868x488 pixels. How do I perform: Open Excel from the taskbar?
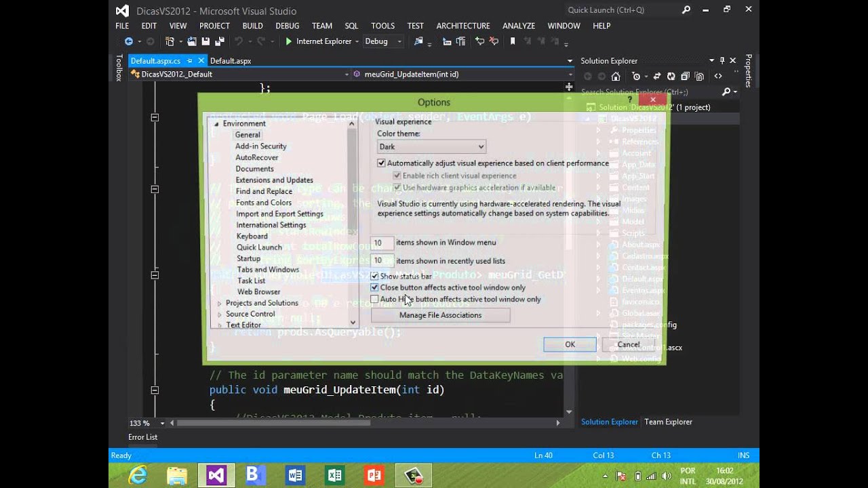pos(334,475)
